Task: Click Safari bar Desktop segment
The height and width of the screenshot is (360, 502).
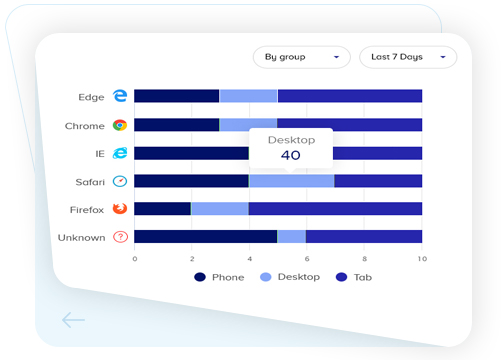Action: [x=292, y=181]
